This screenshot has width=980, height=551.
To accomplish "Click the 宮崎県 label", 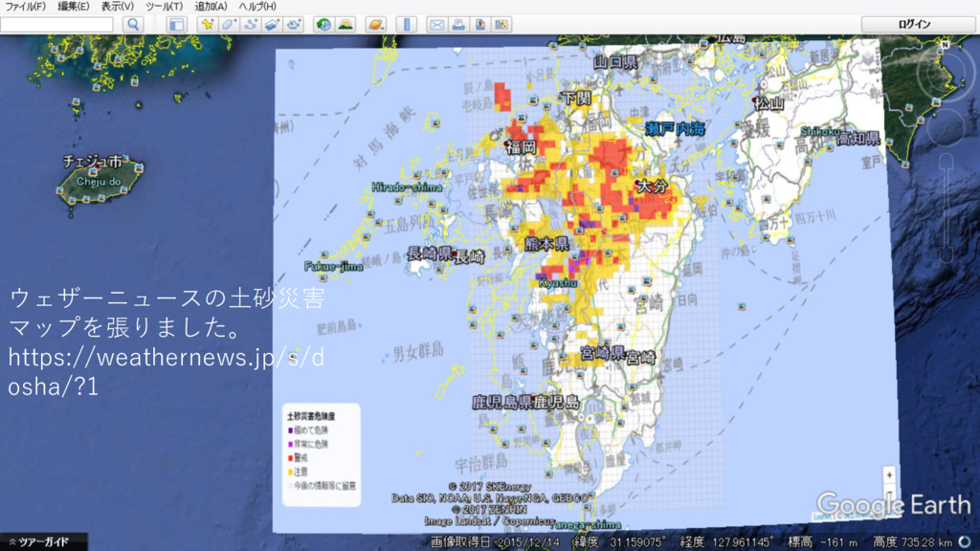I will tap(603, 353).
